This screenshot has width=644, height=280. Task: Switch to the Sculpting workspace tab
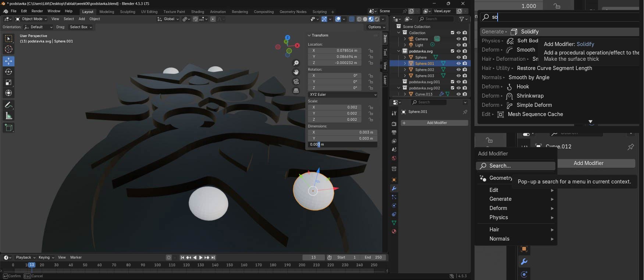tap(127, 12)
